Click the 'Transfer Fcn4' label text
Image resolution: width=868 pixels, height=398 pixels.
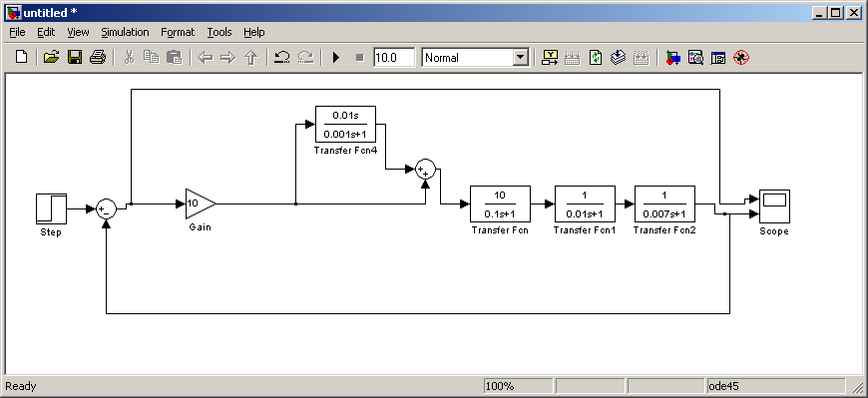(345, 150)
